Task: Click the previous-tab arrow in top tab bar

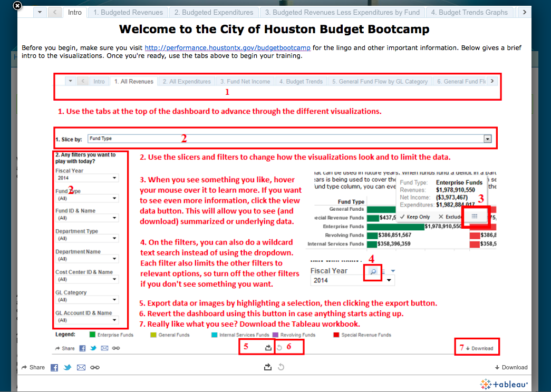Action: click(55, 12)
